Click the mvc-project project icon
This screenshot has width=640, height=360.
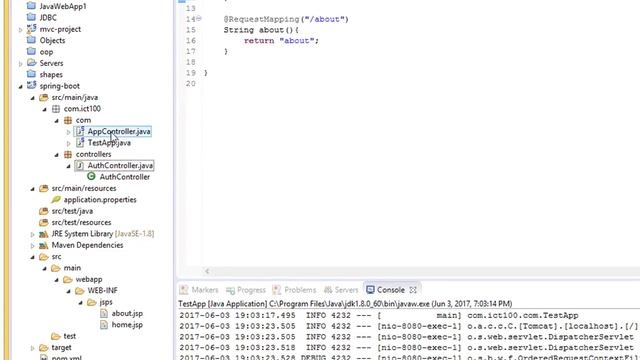tap(31, 29)
